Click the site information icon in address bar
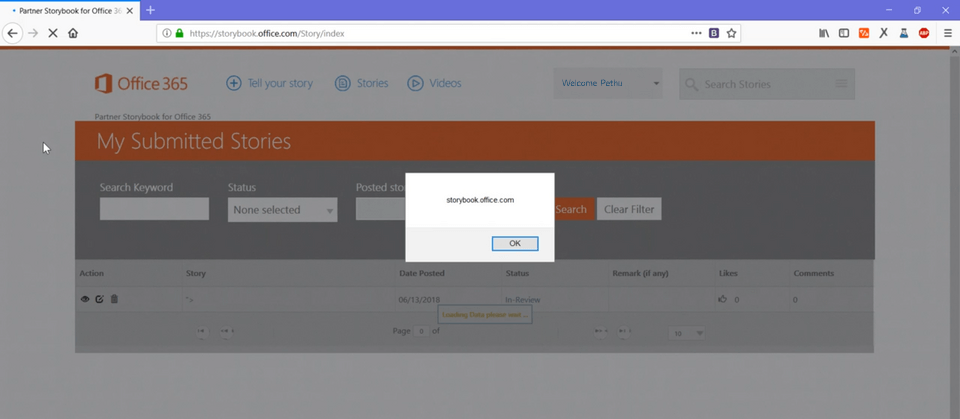The width and height of the screenshot is (960, 419). pyautogui.click(x=167, y=33)
